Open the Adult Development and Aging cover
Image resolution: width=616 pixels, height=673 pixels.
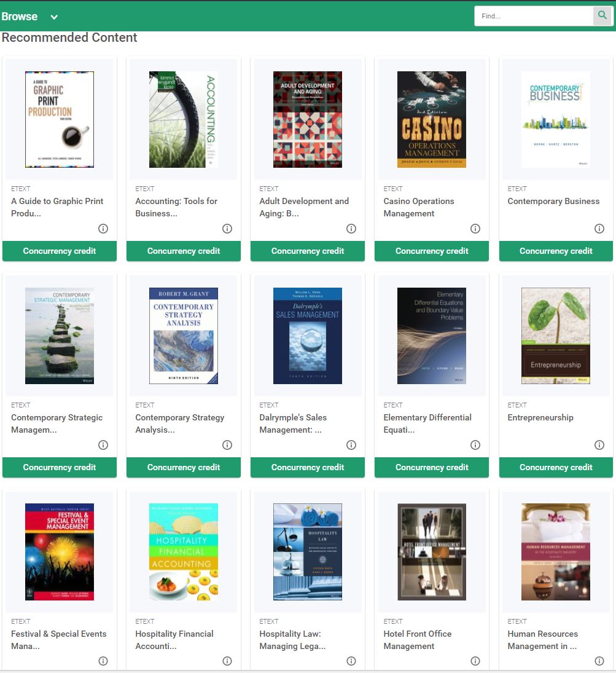tap(308, 119)
